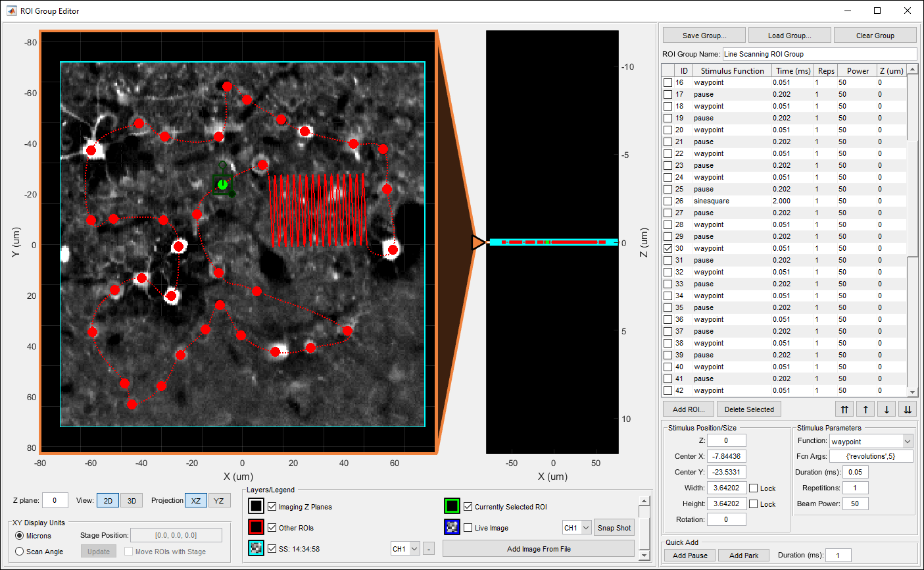The height and width of the screenshot is (570, 924).
Task: Click the Save Group... button
Action: coord(704,36)
